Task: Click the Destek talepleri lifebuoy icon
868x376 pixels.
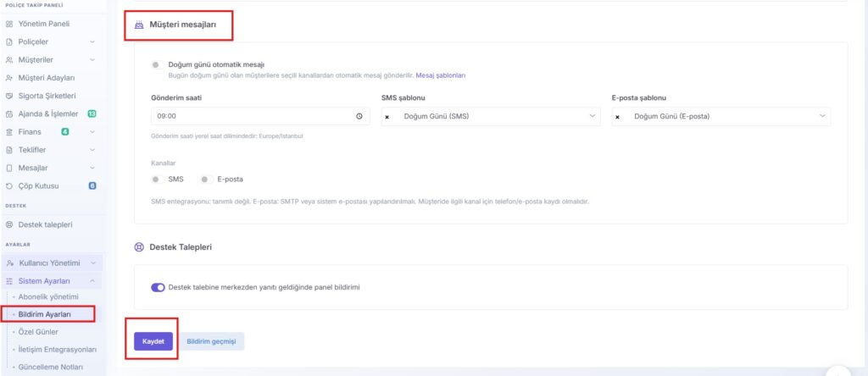Action: pos(8,224)
